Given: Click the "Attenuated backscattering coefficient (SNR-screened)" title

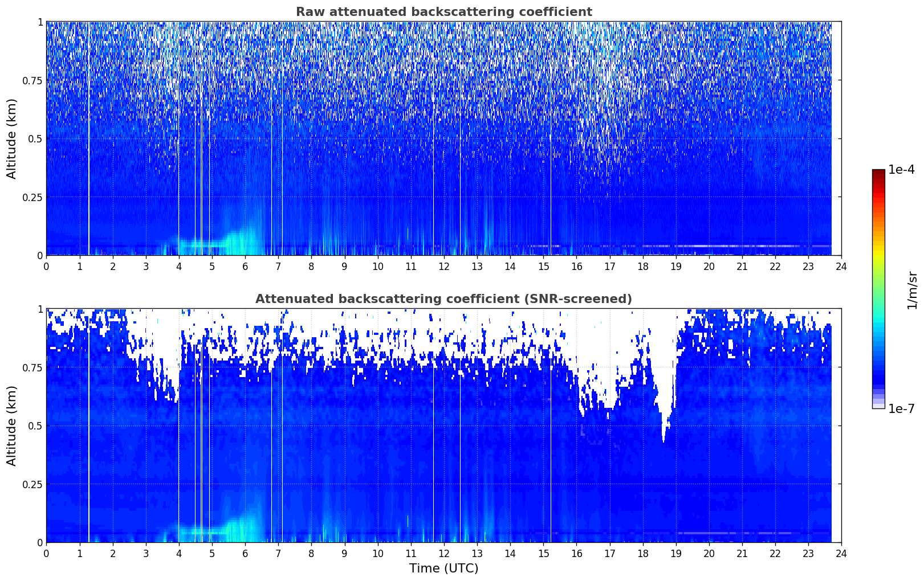Looking at the screenshot, I should point(443,299).
